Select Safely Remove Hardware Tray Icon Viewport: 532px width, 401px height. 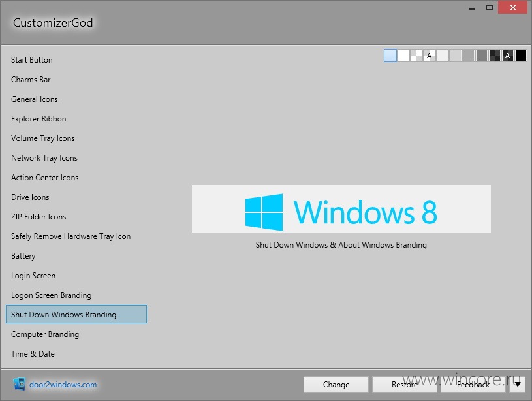tap(70, 236)
